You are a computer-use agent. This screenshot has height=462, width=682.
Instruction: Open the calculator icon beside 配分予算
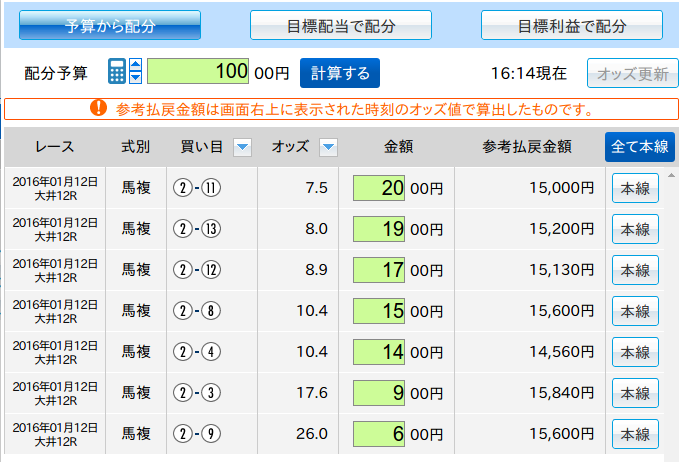pyautogui.click(x=116, y=72)
